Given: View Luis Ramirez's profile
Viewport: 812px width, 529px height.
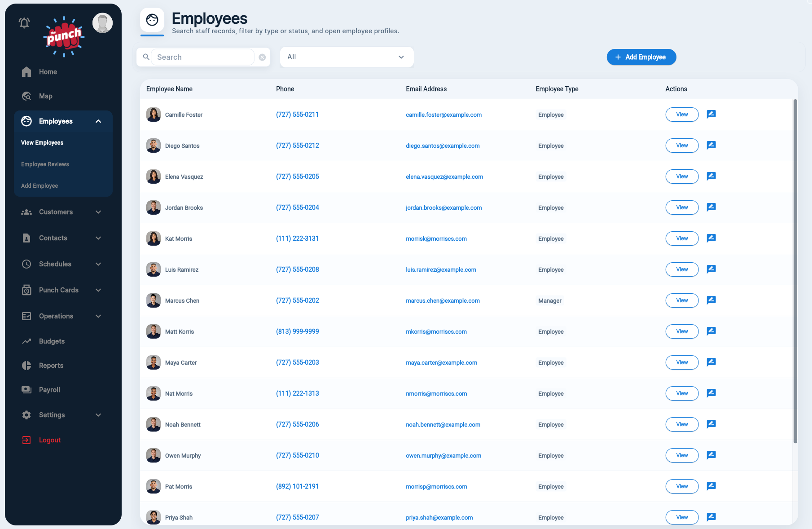Looking at the screenshot, I should point(682,269).
